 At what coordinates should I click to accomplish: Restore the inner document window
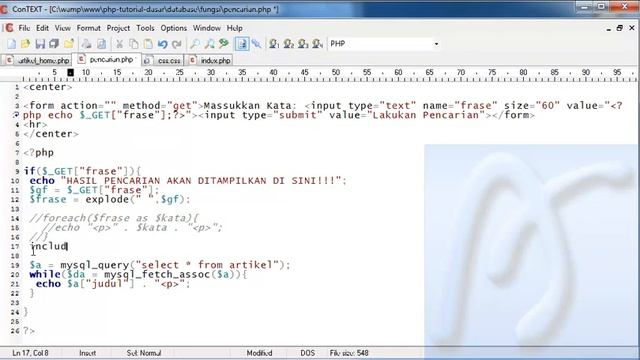pos(620,28)
